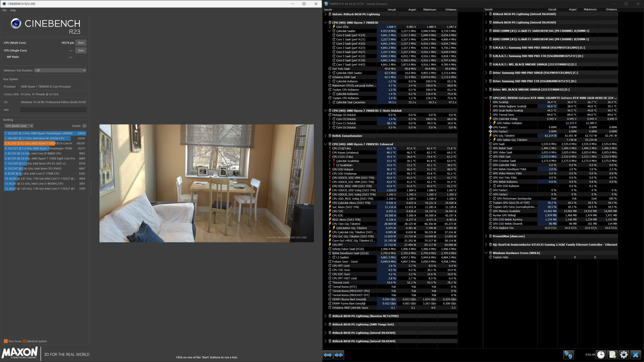644x362 pixels.
Task: Click the collapse columns inward arrows icon
Action: click(x=339, y=355)
